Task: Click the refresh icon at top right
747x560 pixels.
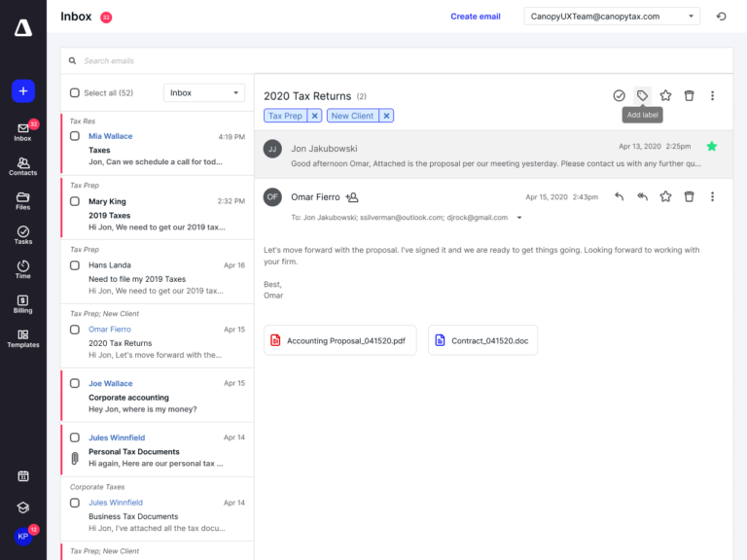Action: pyautogui.click(x=722, y=17)
